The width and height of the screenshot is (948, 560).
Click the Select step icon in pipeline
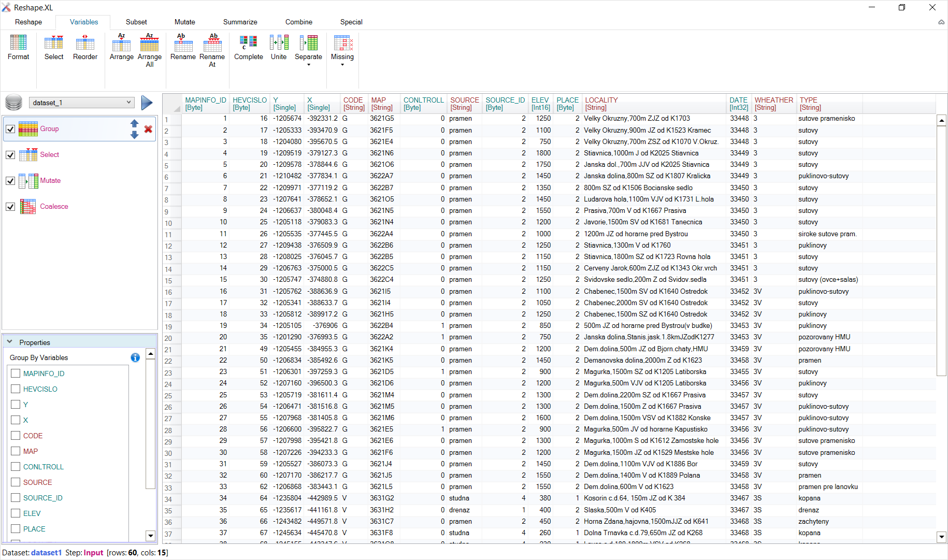[x=28, y=155]
